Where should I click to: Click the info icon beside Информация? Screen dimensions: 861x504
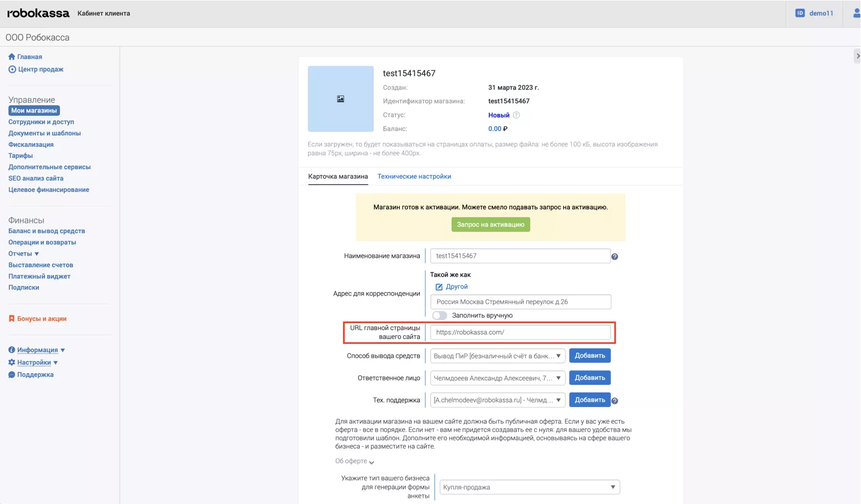[x=12, y=350]
